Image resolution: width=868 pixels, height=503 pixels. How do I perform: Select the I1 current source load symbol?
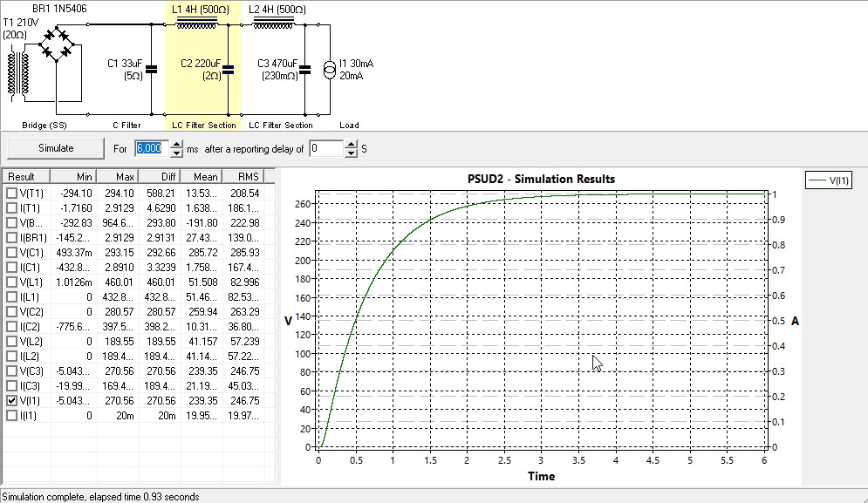(329, 70)
